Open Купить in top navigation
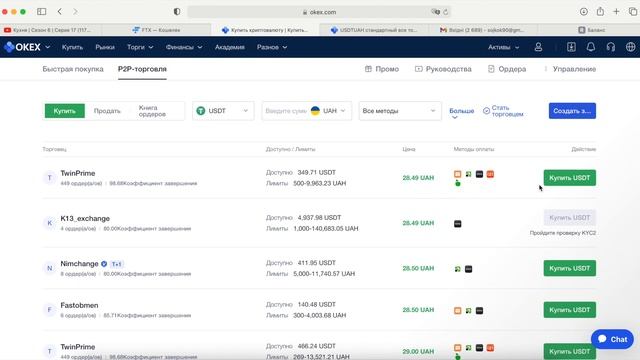640x360 pixels. tap(72, 47)
